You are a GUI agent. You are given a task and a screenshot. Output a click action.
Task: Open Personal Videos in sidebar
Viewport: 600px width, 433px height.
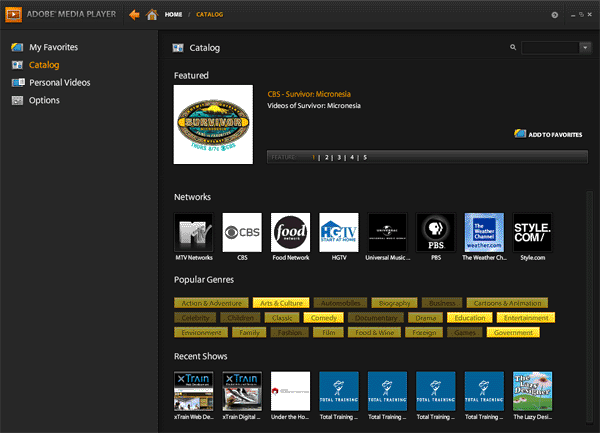(60, 83)
